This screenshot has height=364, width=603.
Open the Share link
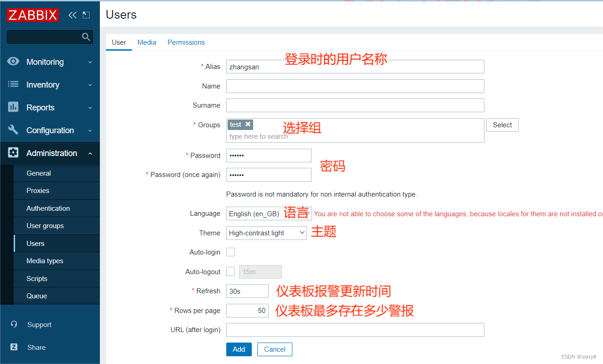click(x=36, y=348)
